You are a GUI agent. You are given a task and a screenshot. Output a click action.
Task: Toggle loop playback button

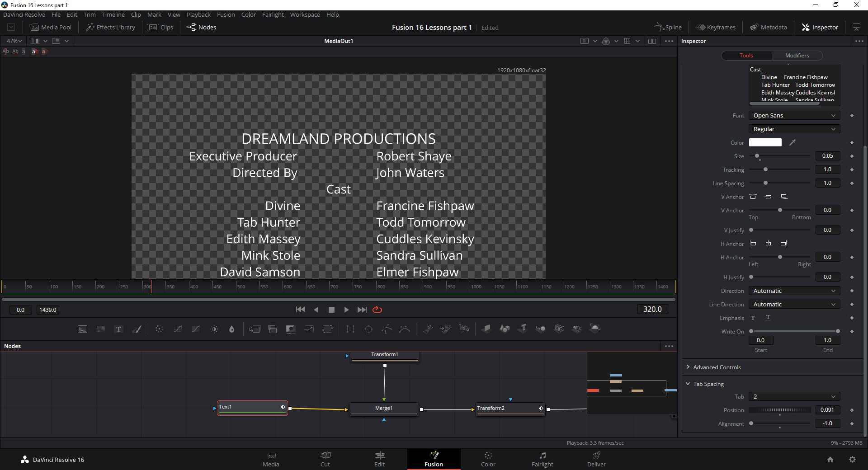tap(377, 310)
